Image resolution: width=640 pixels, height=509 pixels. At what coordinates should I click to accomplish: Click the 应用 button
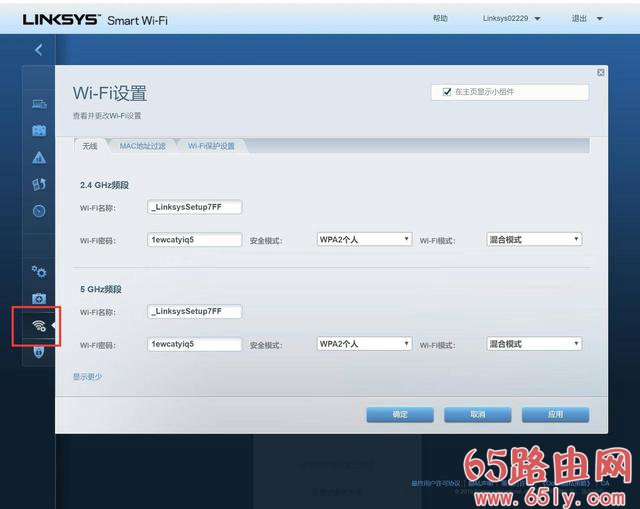[555, 415]
